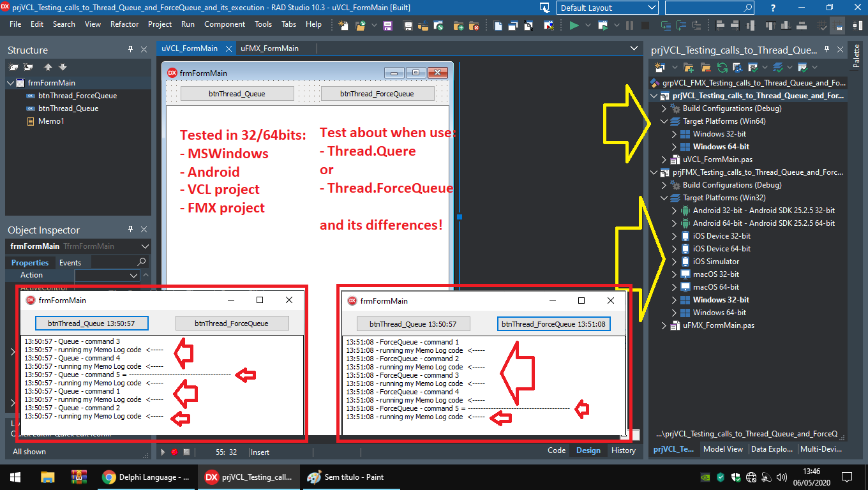Click the Open file folder icon
This screenshot has width=868, height=490.
[x=360, y=26]
